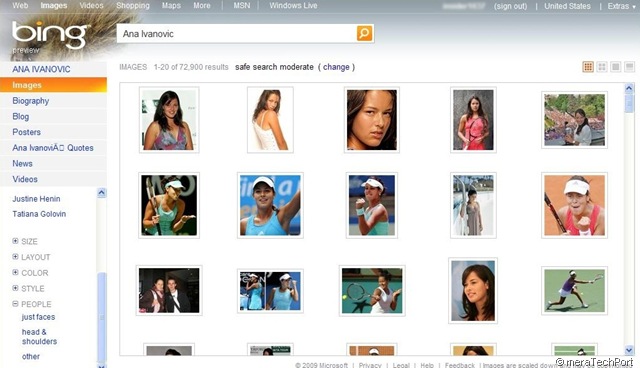
Task: Open the side-profile portrait thumbnail
Action: click(473, 290)
